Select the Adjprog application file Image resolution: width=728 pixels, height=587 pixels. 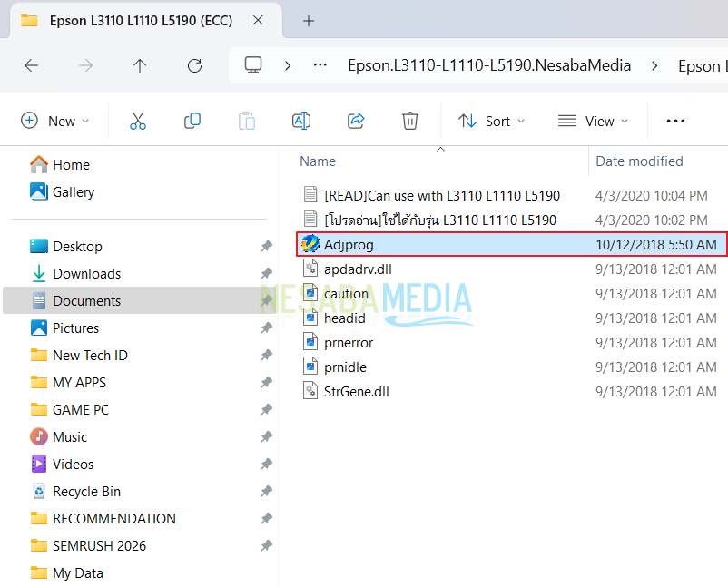[349, 244]
